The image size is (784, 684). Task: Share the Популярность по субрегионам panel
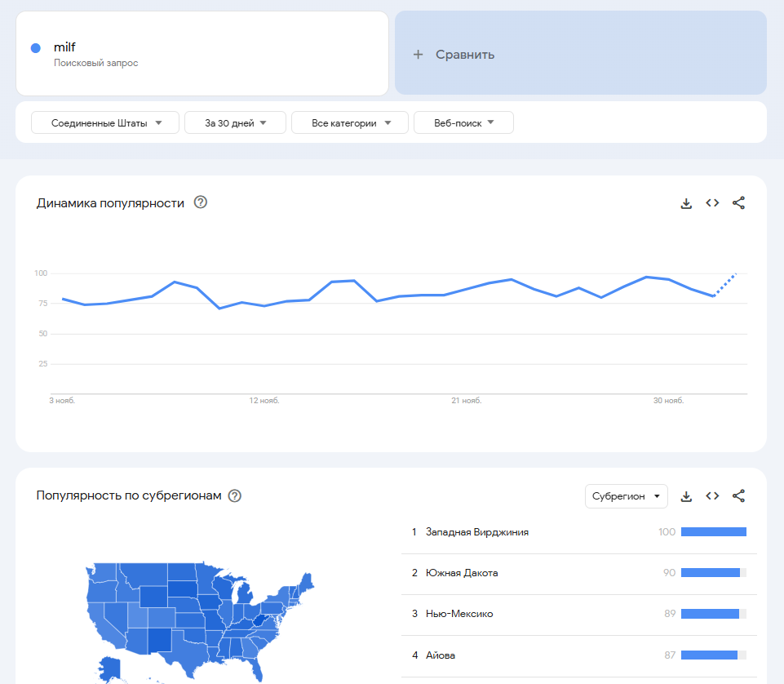click(738, 496)
